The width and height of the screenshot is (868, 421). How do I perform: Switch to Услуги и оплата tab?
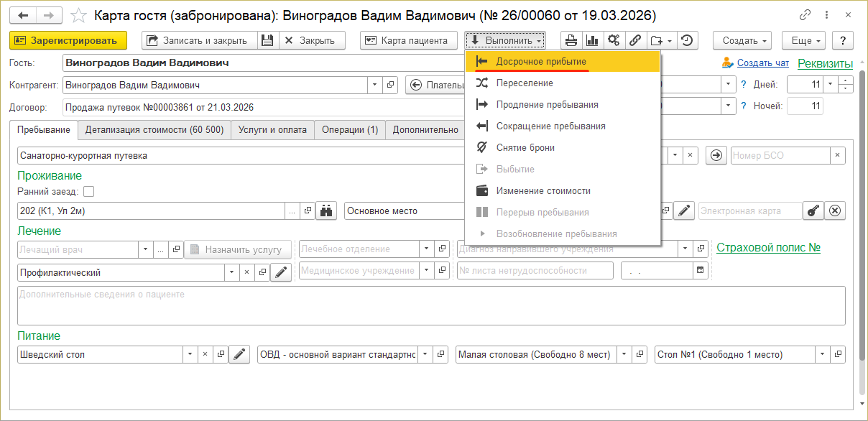click(x=272, y=130)
